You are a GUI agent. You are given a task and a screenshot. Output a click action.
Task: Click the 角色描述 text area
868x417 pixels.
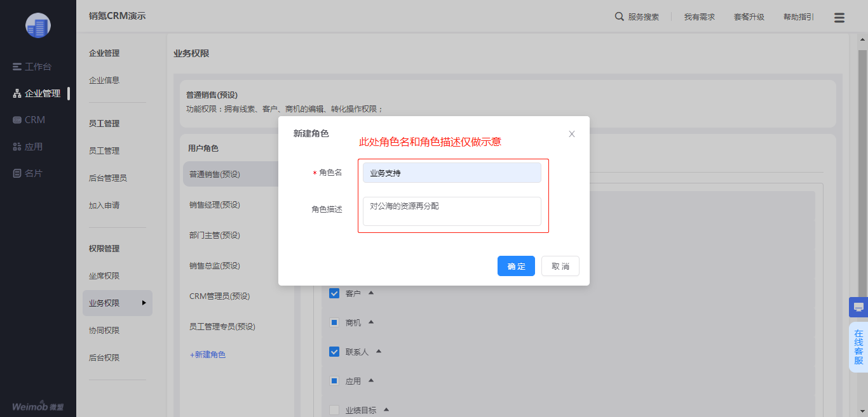452,211
